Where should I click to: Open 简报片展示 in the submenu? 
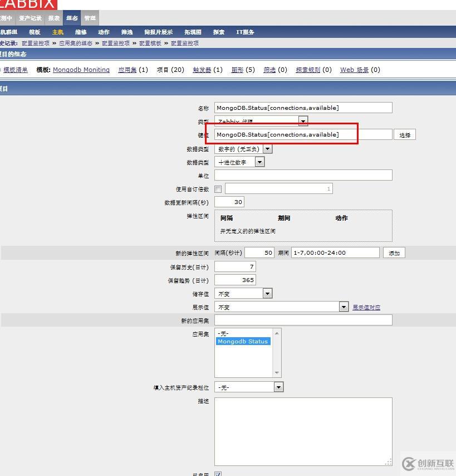click(x=158, y=32)
